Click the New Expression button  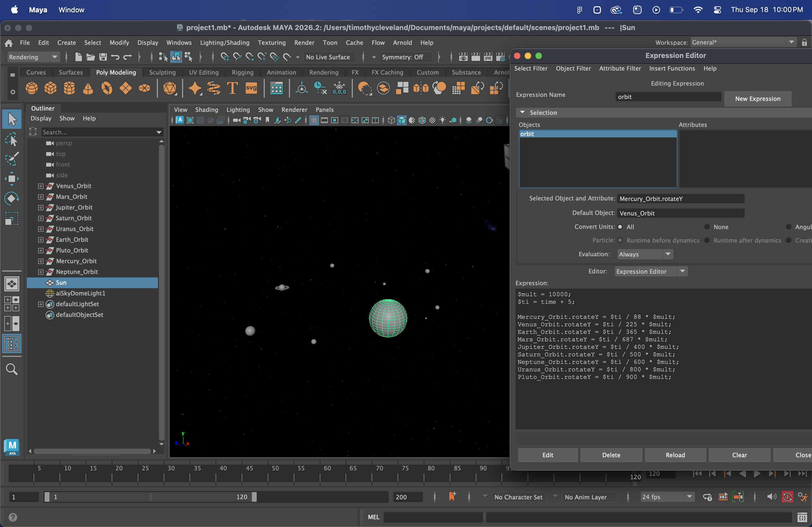[757, 98]
